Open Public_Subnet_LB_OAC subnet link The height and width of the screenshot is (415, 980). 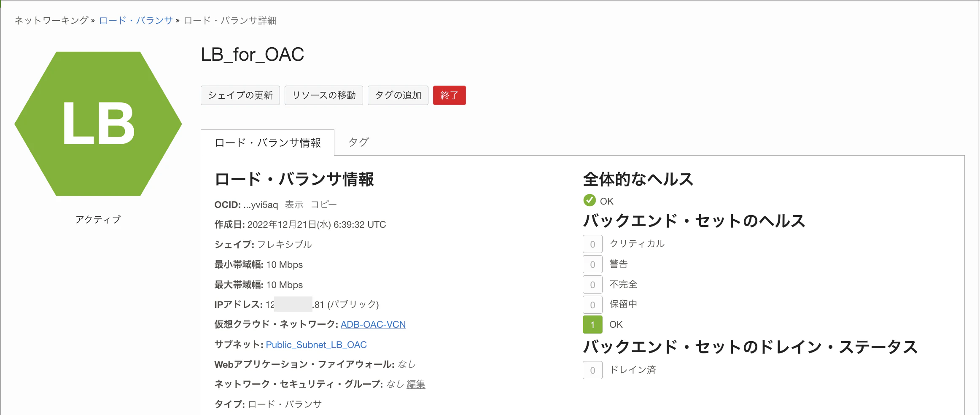tap(316, 345)
